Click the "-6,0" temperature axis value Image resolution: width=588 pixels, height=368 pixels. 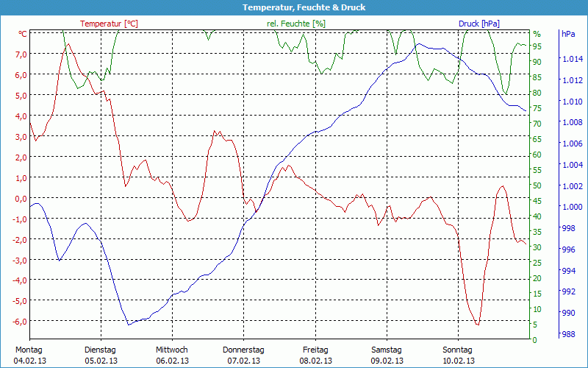[x=20, y=322]
